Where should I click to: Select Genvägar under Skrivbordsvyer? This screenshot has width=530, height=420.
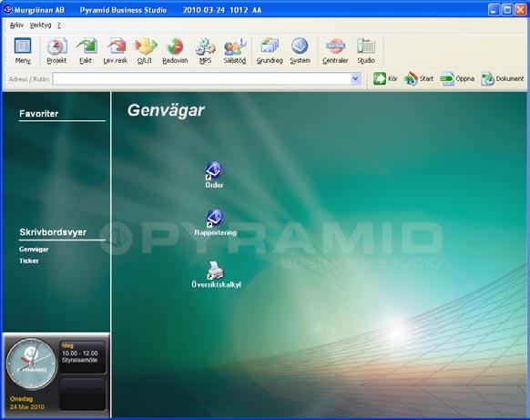coord(34,250)
